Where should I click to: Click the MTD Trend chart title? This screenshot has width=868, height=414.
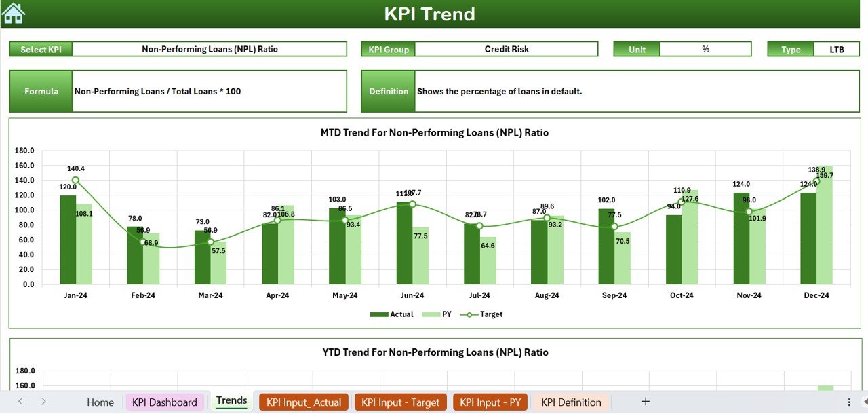[x=435, y=133]
